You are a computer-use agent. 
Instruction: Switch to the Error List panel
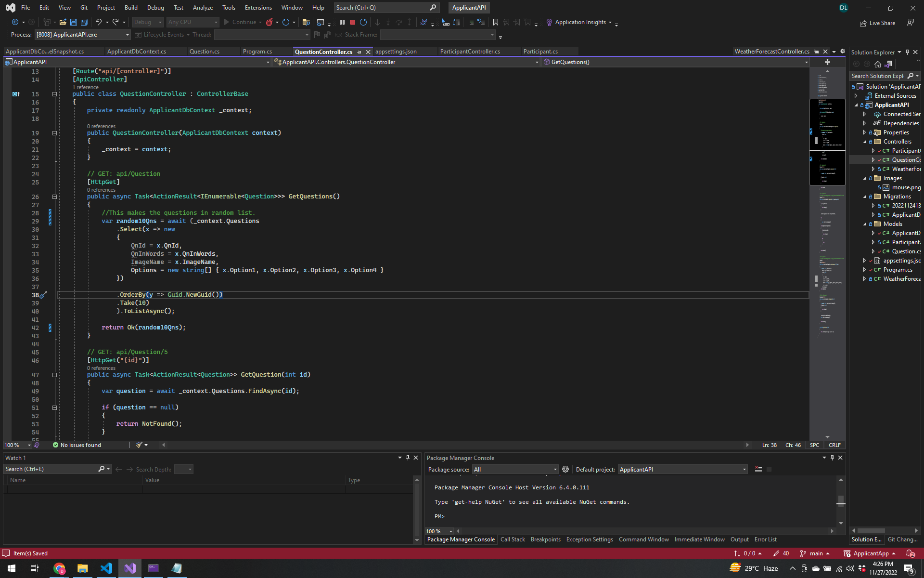click(x=765, y=539)
